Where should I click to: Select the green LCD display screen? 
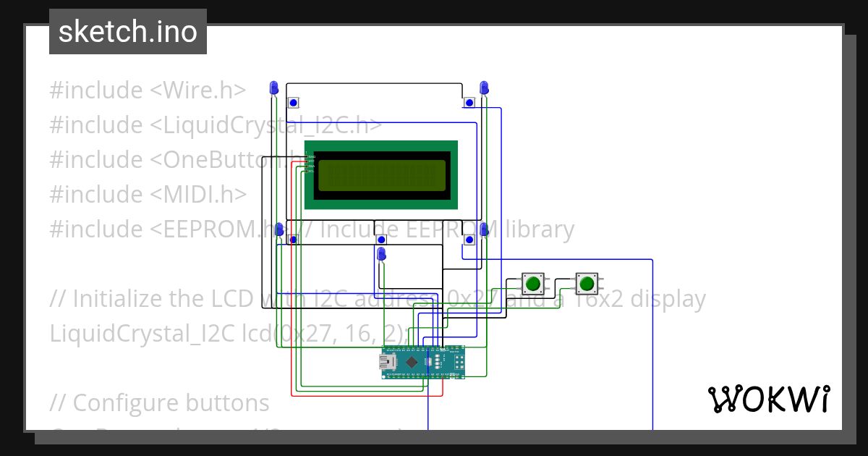coord(381,175)
